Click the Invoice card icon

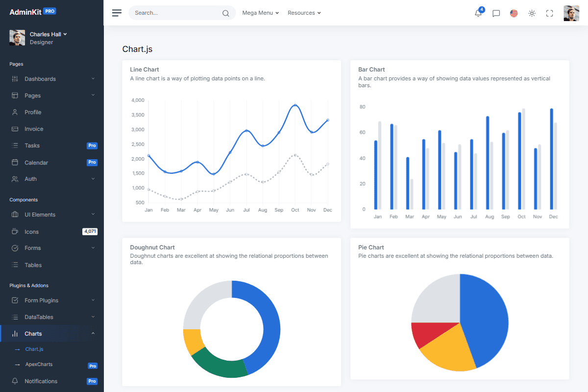pos(15,129)
